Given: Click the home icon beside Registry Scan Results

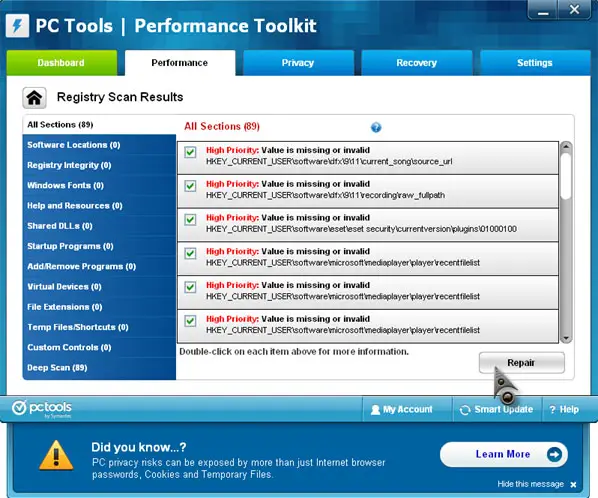Looking at the screenshot, I should click(x=34, y=98).
